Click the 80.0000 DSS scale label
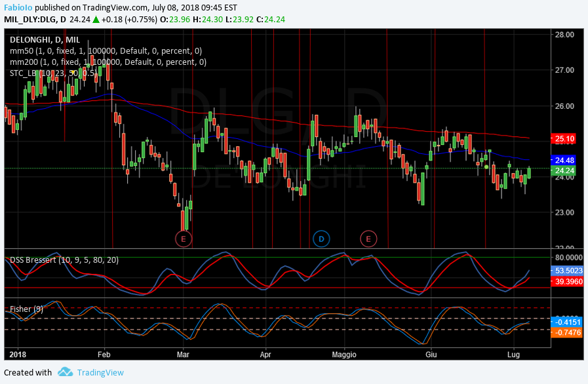588x384 pixels. pos(569,258)
